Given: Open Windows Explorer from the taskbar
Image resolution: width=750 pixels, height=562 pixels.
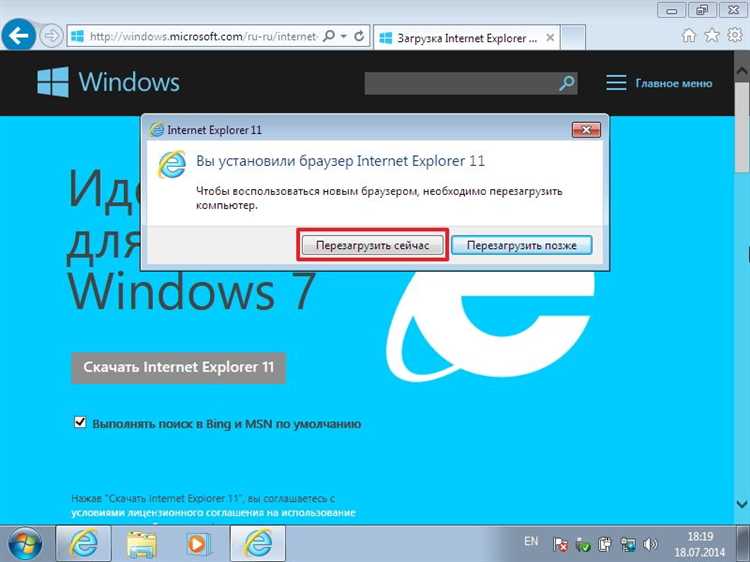Looking at the screenshot, I should (141, 543).
